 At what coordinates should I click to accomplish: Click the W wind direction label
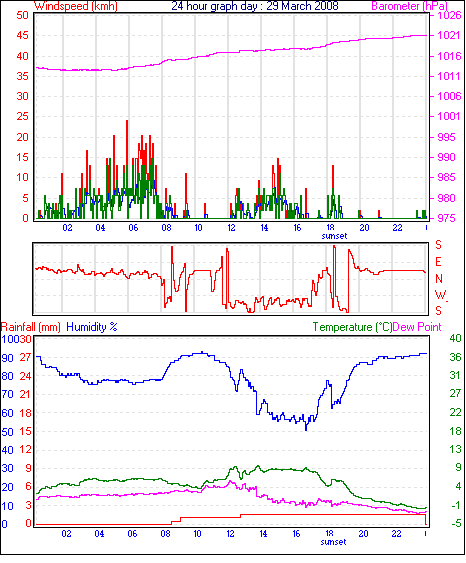click(x=440, y=295)
